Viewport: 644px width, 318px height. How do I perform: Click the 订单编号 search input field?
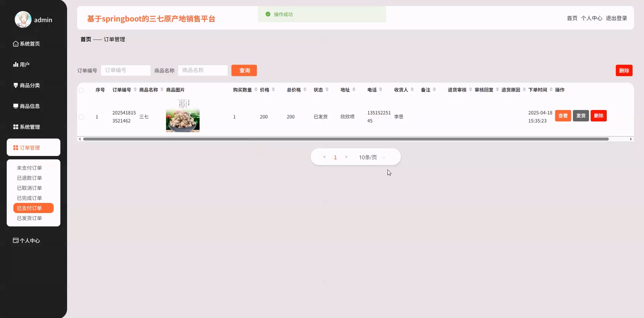(126, 70)
